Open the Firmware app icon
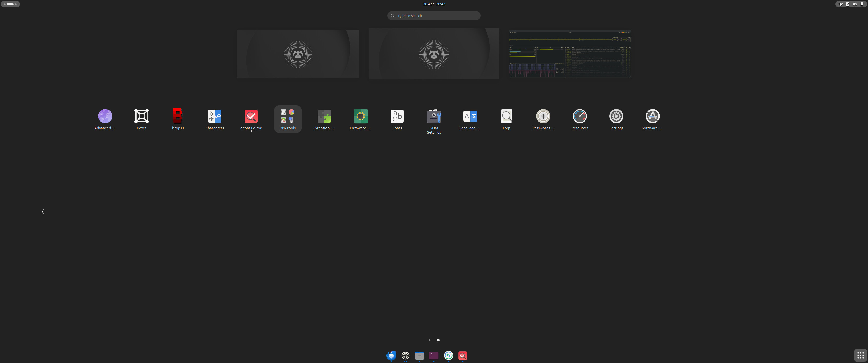This screenshot has width=868, height=363. coord(361,119)
